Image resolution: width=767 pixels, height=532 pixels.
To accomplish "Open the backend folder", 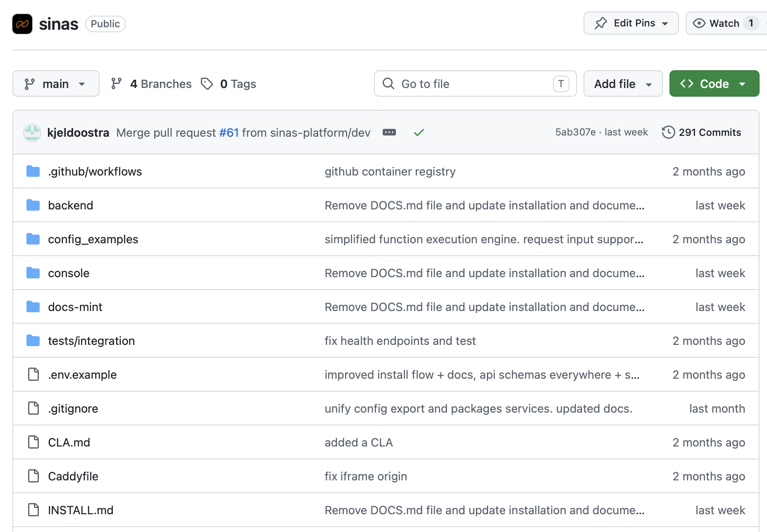I will [71, 205].
